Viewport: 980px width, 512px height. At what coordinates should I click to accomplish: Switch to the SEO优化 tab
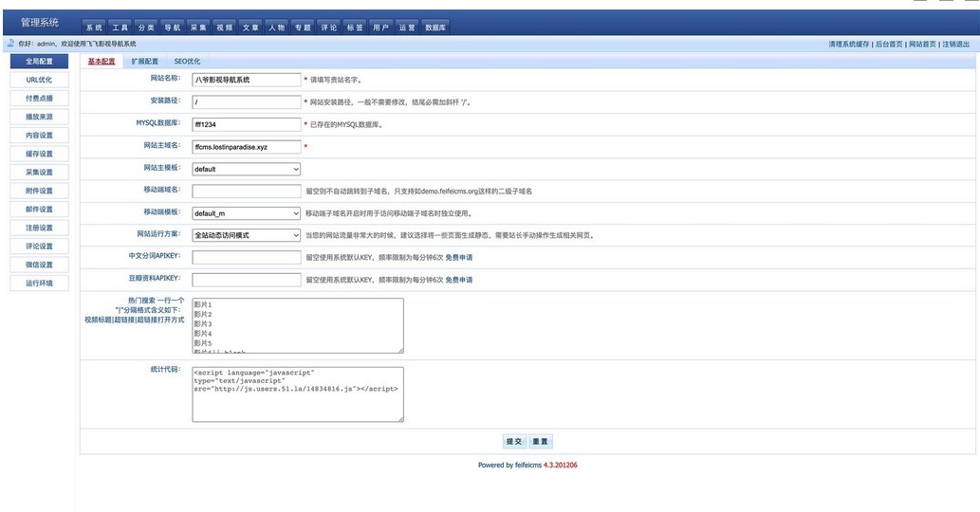188,62
